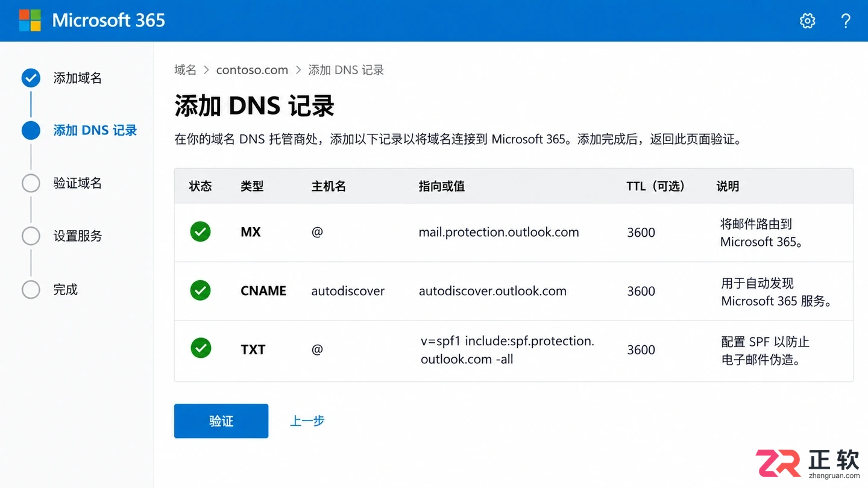Viewport: 868px width, 488px height.
Task: Click the 指向或值 column header
Action: click(x=442, y=186)
